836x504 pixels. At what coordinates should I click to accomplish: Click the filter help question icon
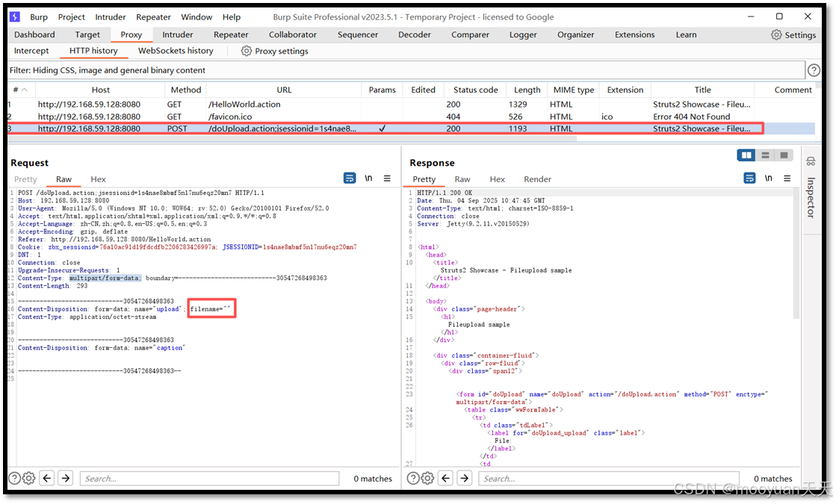tap(814, 70)
